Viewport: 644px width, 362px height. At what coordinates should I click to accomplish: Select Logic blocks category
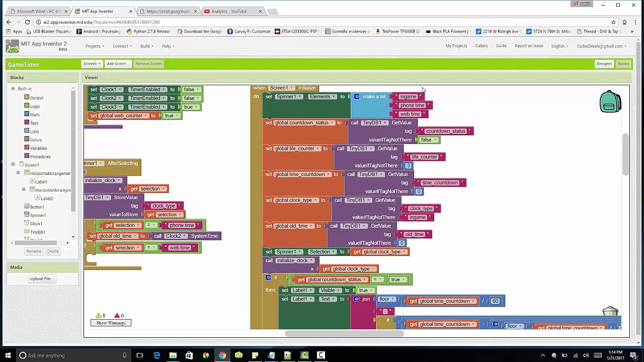(x=35, y=106)
